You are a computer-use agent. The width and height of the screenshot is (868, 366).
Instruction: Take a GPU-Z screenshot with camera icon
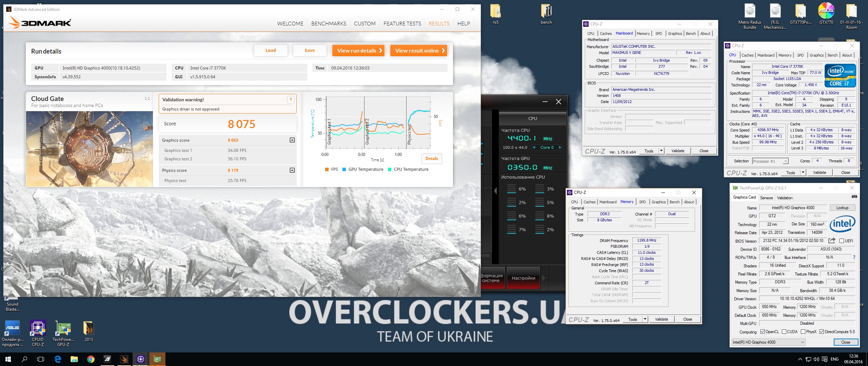(854, 197)
